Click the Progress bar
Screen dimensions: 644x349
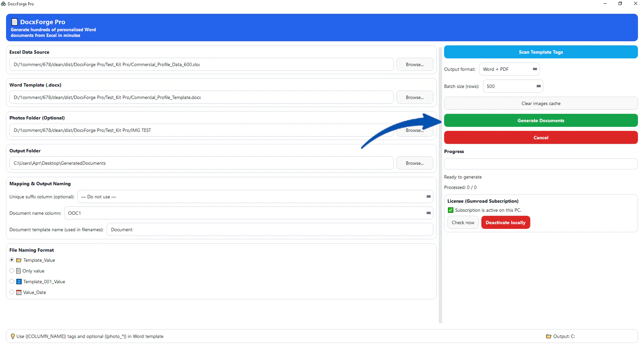point(541,164)
